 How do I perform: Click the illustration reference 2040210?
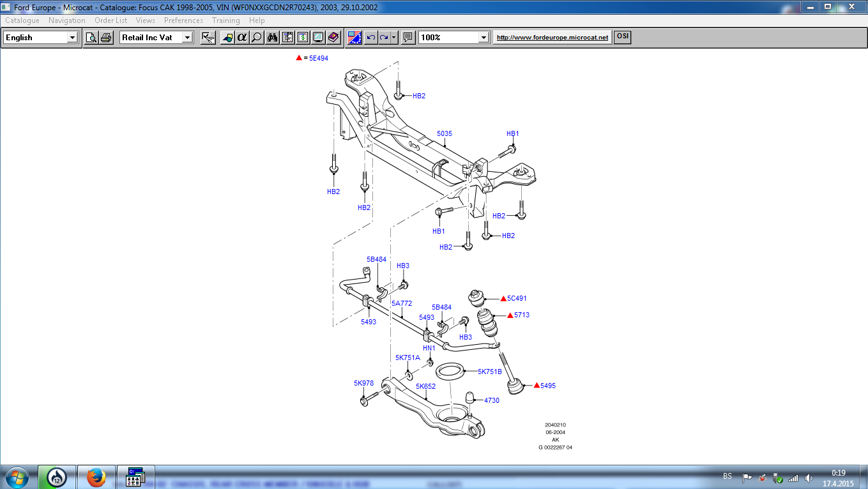555,425
